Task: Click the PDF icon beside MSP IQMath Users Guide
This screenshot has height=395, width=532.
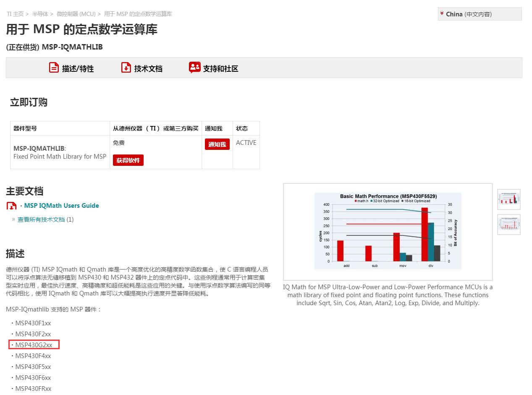Action: tap(12, 206)
